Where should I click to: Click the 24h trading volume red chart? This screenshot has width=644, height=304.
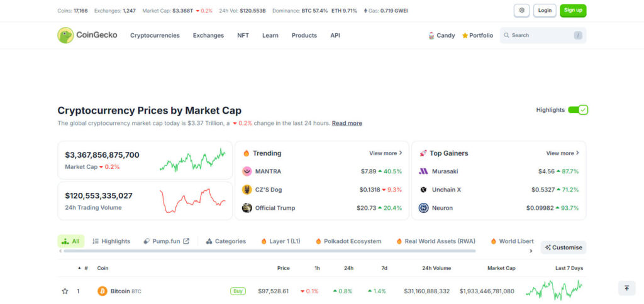click(192, 201)
